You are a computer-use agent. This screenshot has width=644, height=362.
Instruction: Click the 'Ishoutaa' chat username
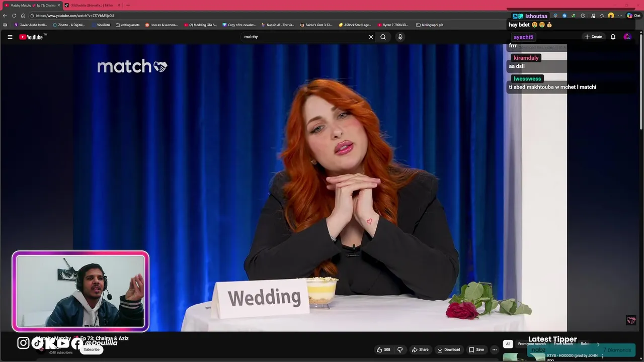(x=536, y=16)
